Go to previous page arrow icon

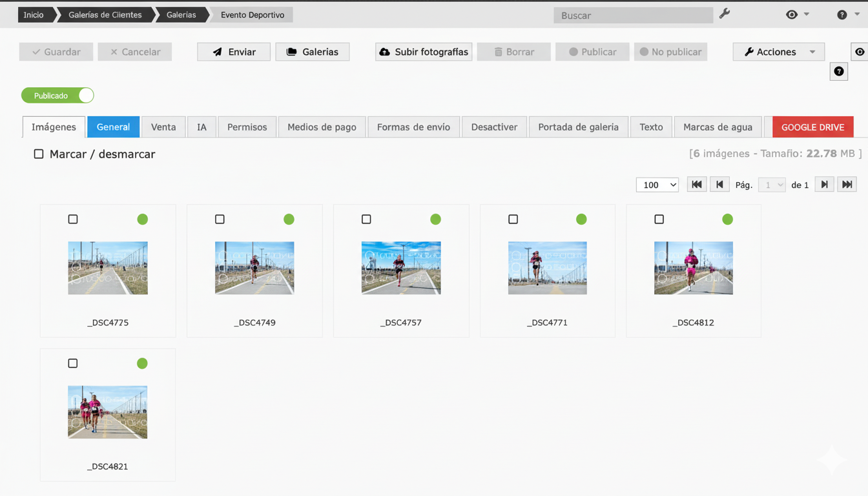(x=719, y=185)
